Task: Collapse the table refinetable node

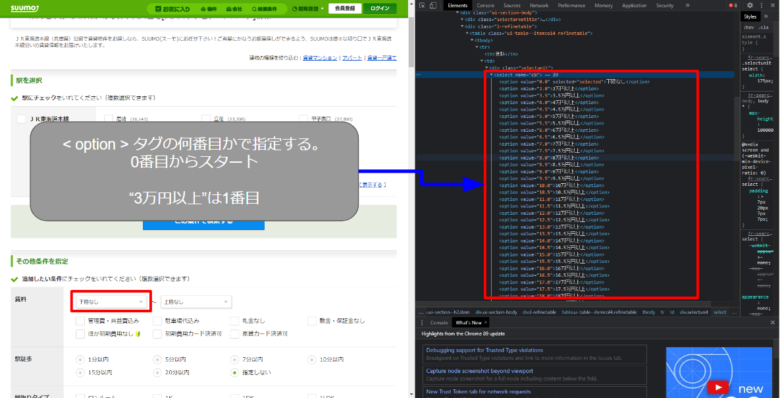Action: [467, 33]
